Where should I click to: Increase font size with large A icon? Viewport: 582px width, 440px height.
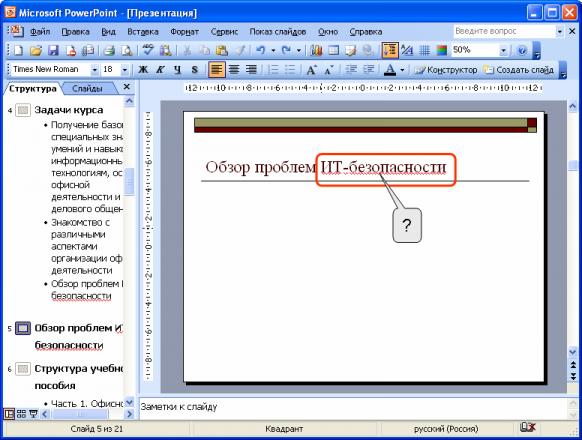coord(311,69)
